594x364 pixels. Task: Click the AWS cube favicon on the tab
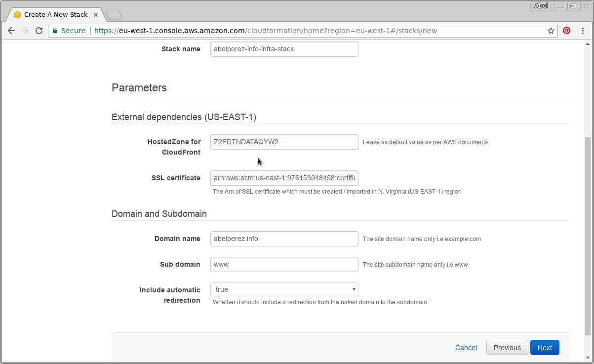[17, 15]
